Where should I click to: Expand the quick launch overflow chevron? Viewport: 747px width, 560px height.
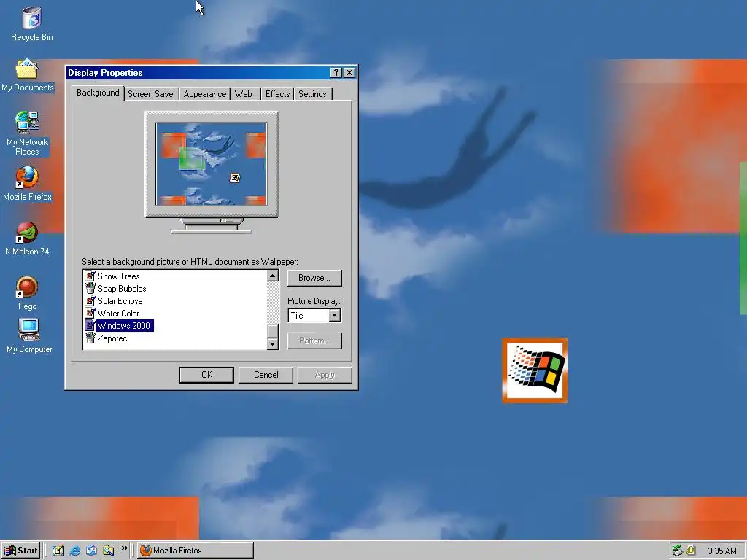click(124, 548)
